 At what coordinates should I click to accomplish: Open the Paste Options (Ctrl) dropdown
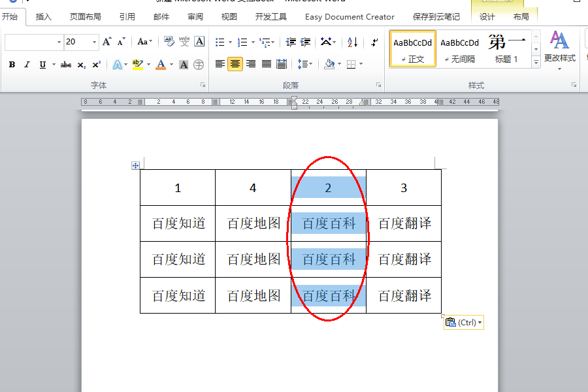point(463,323)
